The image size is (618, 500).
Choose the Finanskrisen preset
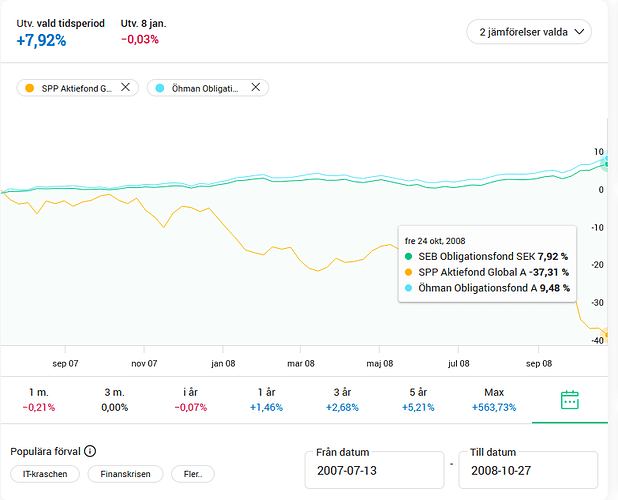pos(125,474)
